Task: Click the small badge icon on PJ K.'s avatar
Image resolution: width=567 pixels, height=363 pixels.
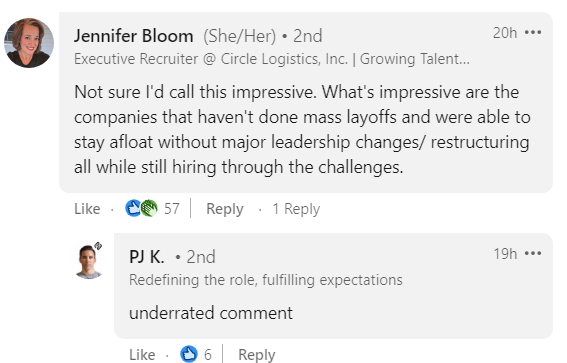Action: coord(98,246)
